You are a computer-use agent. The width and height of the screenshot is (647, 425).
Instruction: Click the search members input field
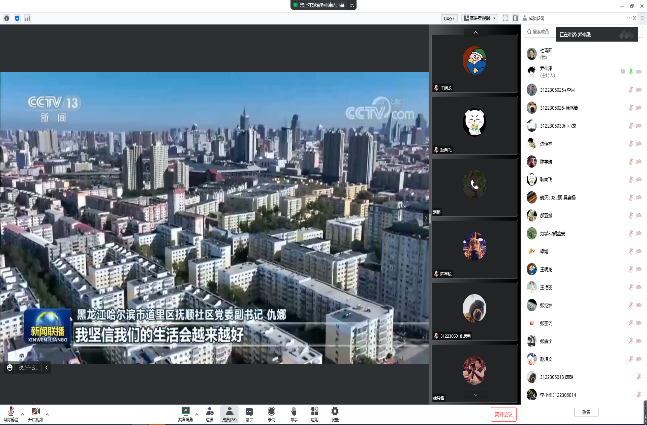[x=540, y=34]
